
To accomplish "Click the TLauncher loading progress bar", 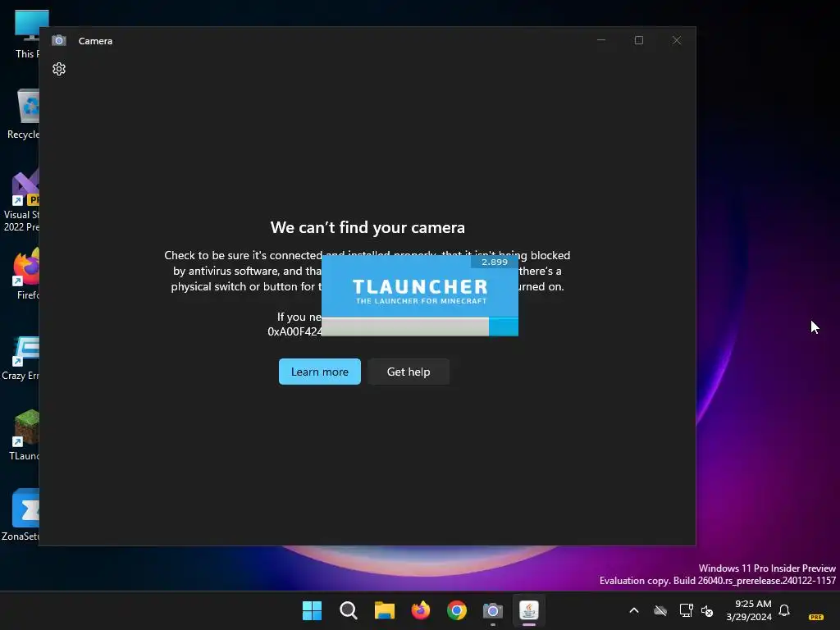I will [x=420, y=326].
